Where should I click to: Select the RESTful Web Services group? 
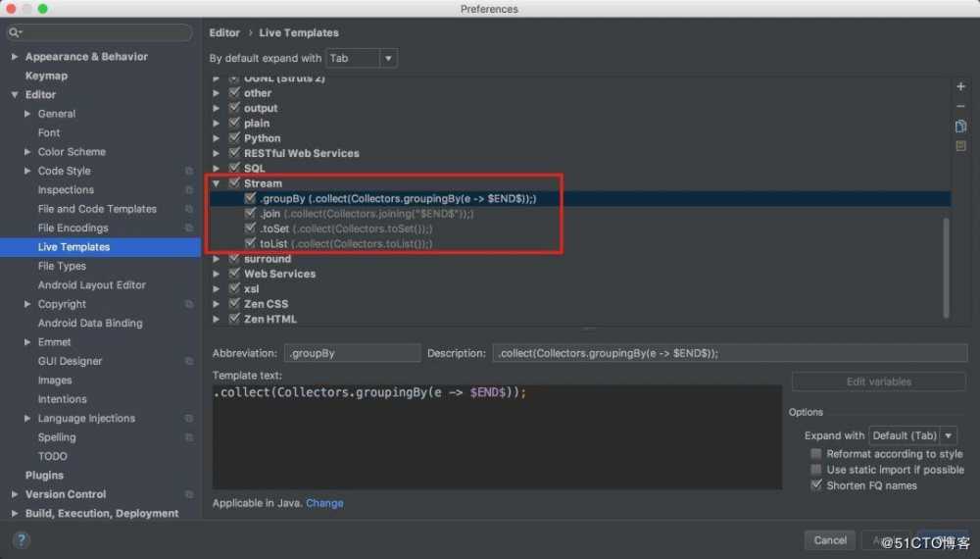pos(580,153)
